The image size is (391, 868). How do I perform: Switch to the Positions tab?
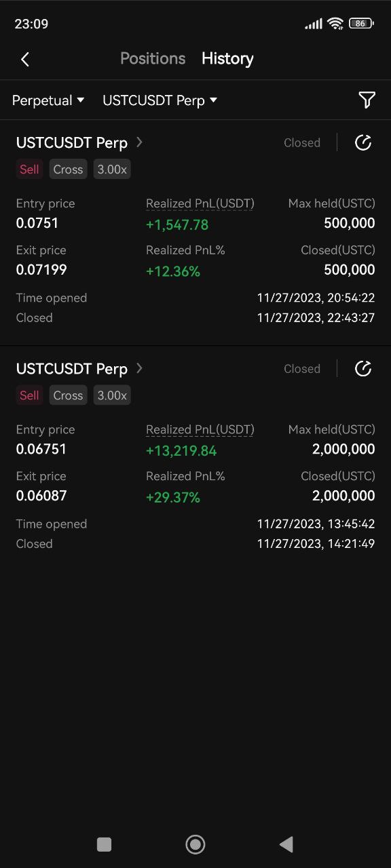point(153,58)
